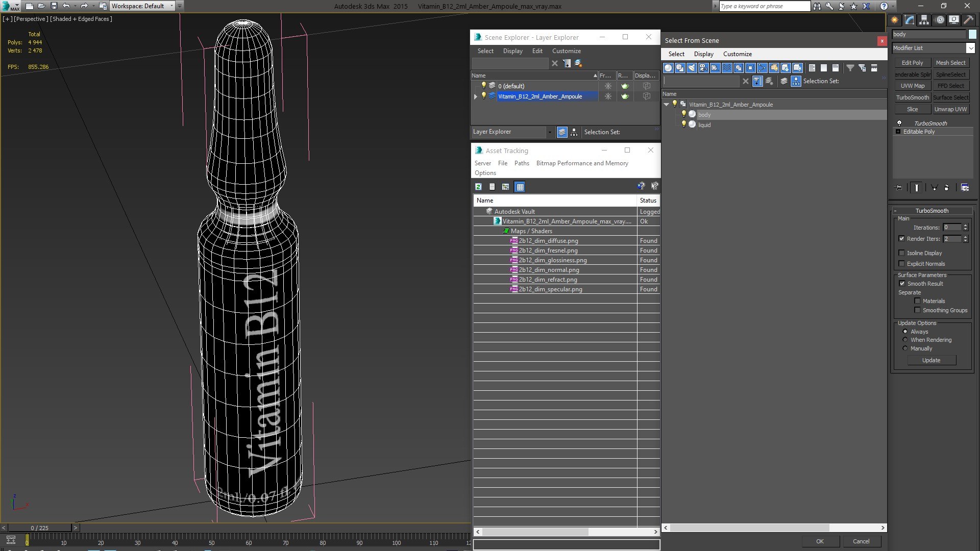
Task: Toggle the Render Iters checkbox
Action: pos(901,239)
